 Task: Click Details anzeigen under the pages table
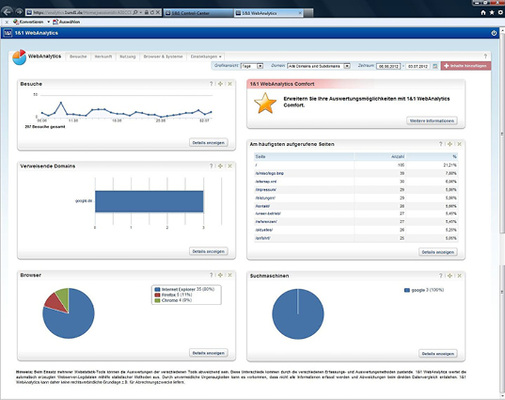(438, 252)
